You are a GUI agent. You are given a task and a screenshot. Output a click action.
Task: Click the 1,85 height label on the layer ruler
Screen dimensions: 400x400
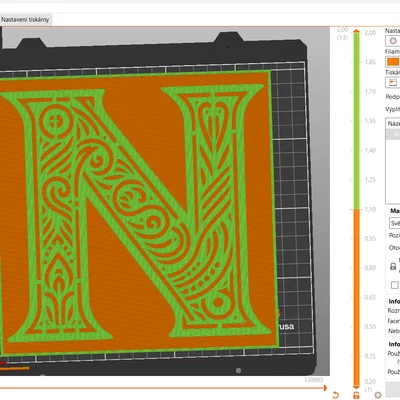pos(370,62)
